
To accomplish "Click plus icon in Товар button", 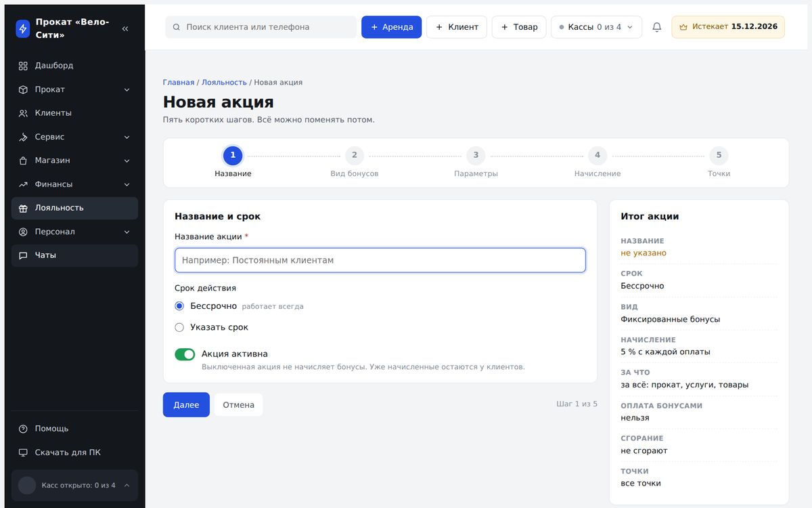I will click(x=504, y=27).
